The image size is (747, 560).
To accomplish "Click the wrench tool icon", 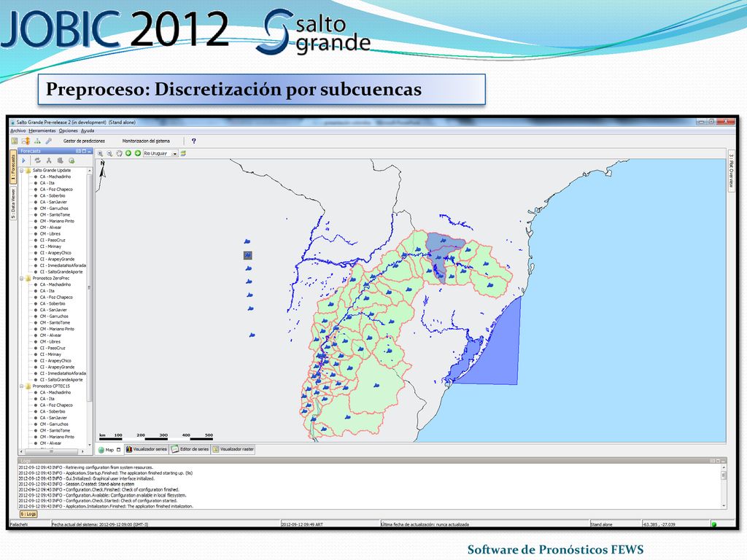I will (49, 141).
